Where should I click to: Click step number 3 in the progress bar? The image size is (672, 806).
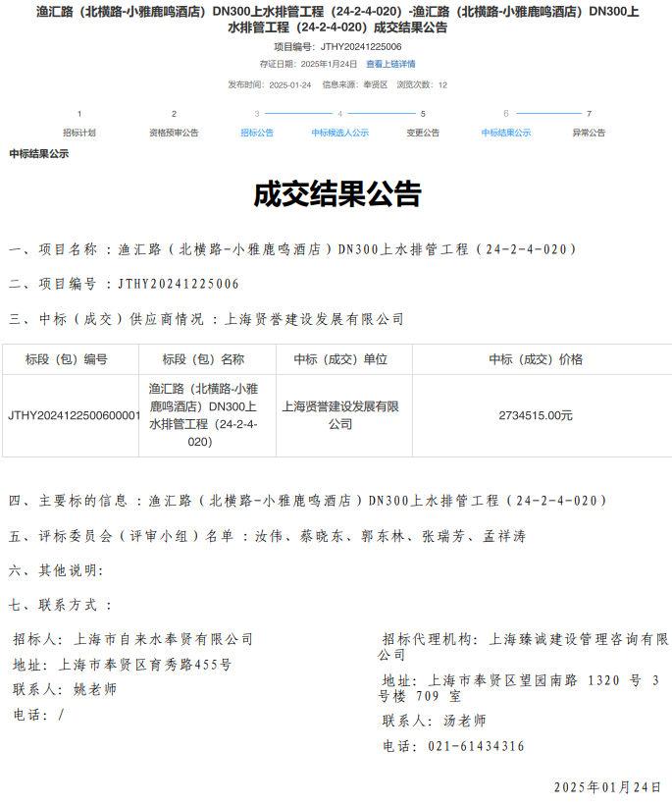(x=257, y=114)
